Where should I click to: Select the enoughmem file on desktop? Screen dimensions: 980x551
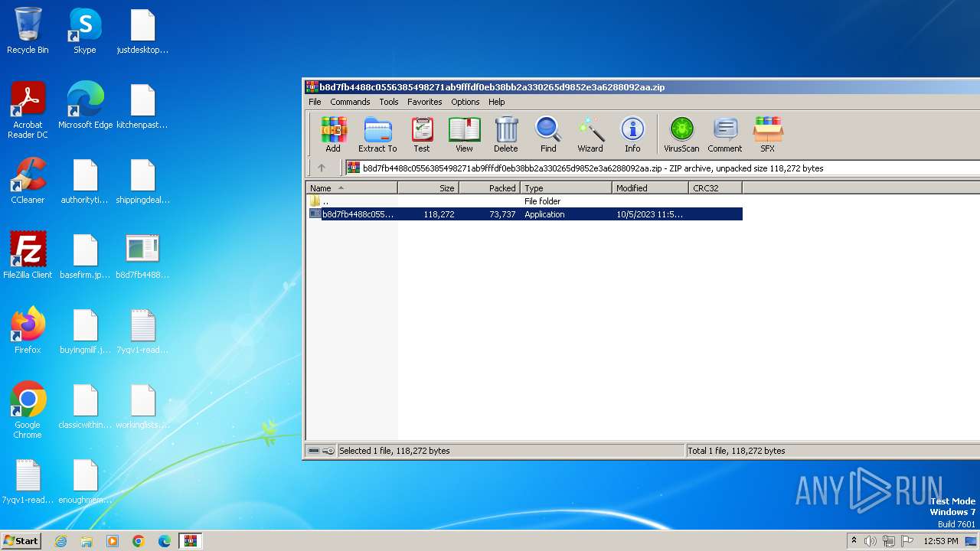85,481
